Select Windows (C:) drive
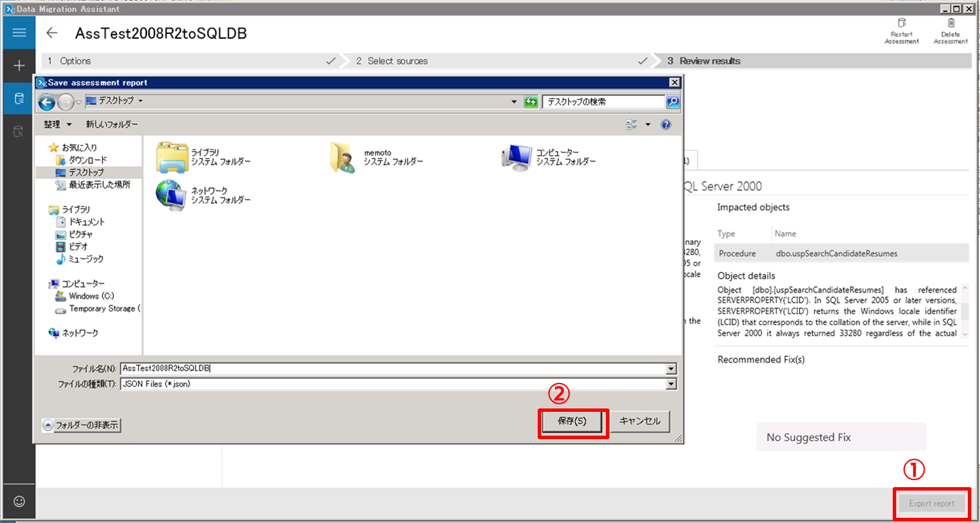980x523 pixels. (91, 296)
